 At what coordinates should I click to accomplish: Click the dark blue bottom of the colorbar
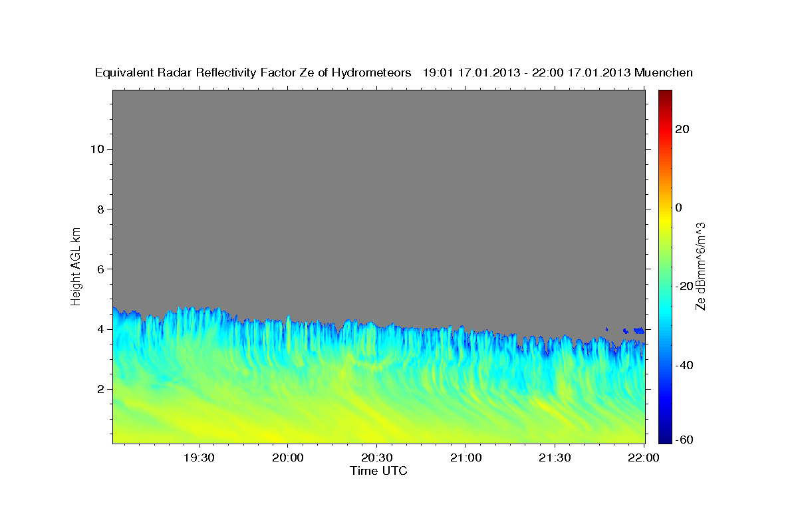click(665, 437)
